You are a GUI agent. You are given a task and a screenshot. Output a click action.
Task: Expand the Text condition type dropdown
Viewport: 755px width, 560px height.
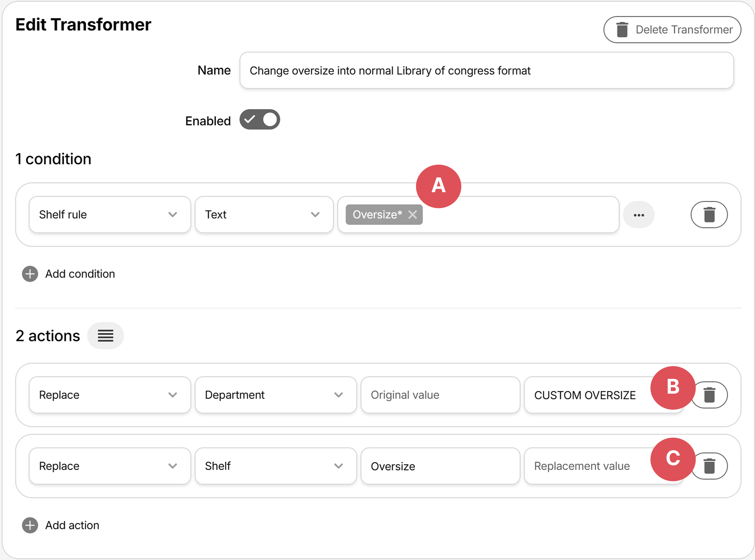264,215
